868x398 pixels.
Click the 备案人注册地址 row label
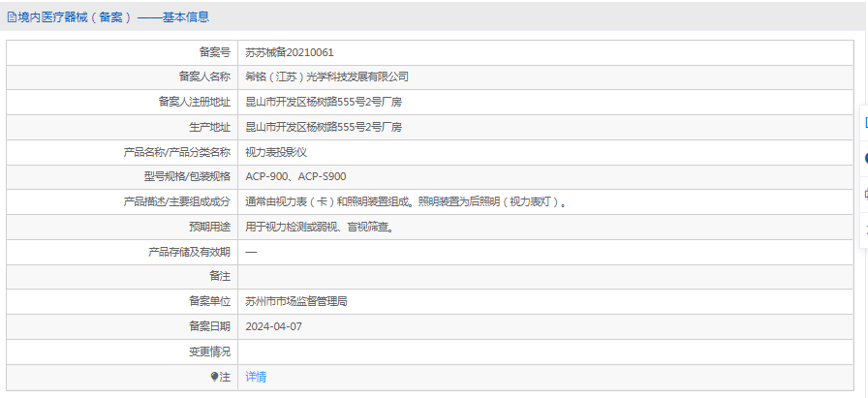point(194,103)
